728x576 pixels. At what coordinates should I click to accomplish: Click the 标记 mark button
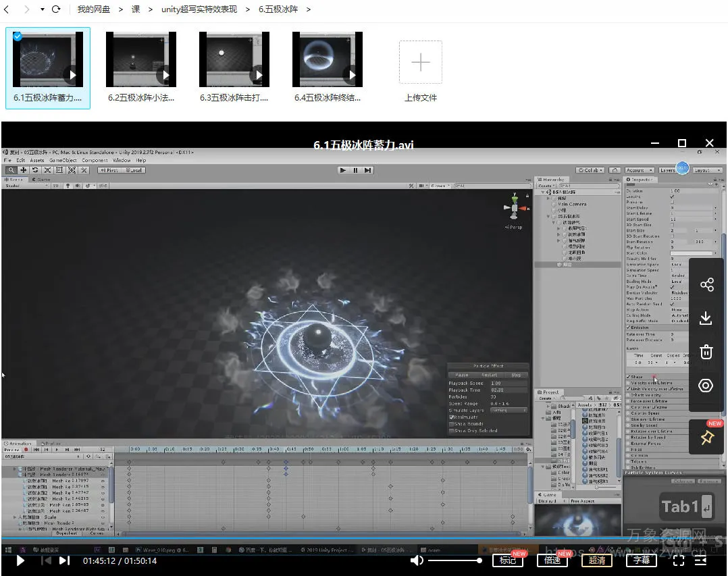click(x=508, y=560)
